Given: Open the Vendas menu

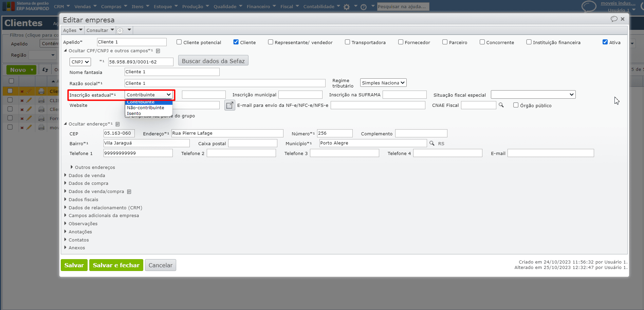Looking at the screenshot, I should pyautogui.click(x=86, y=6).
